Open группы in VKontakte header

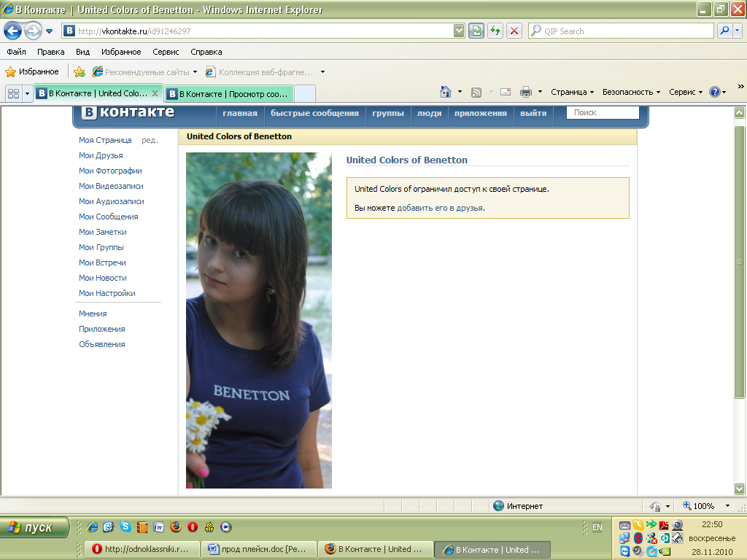click(388, 113)
